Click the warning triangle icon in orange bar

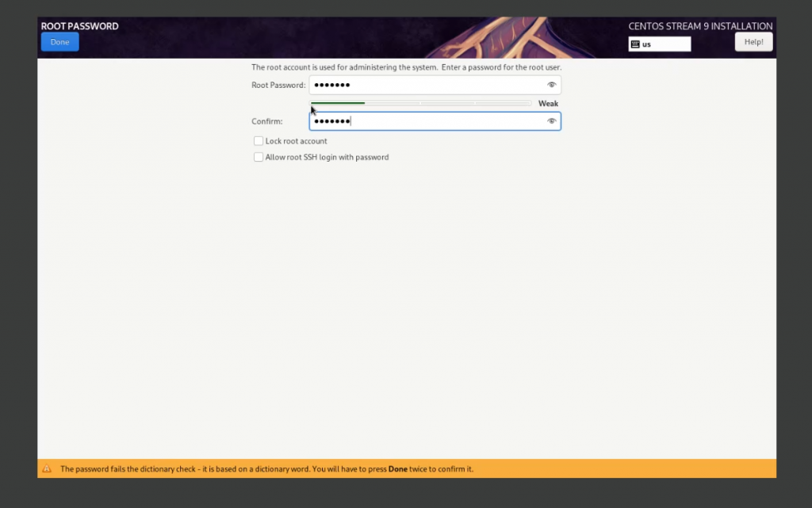click(x=47, y=468)
